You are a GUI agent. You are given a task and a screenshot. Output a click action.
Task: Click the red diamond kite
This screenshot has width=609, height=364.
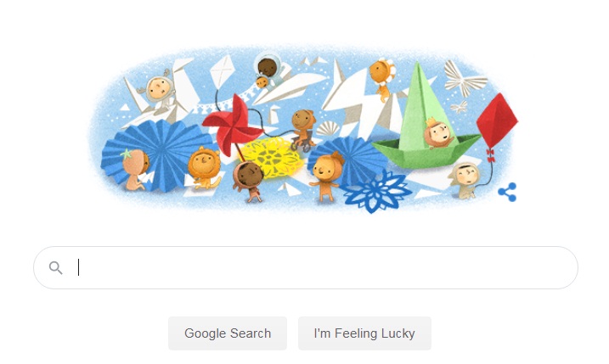[x=497, y=121]
